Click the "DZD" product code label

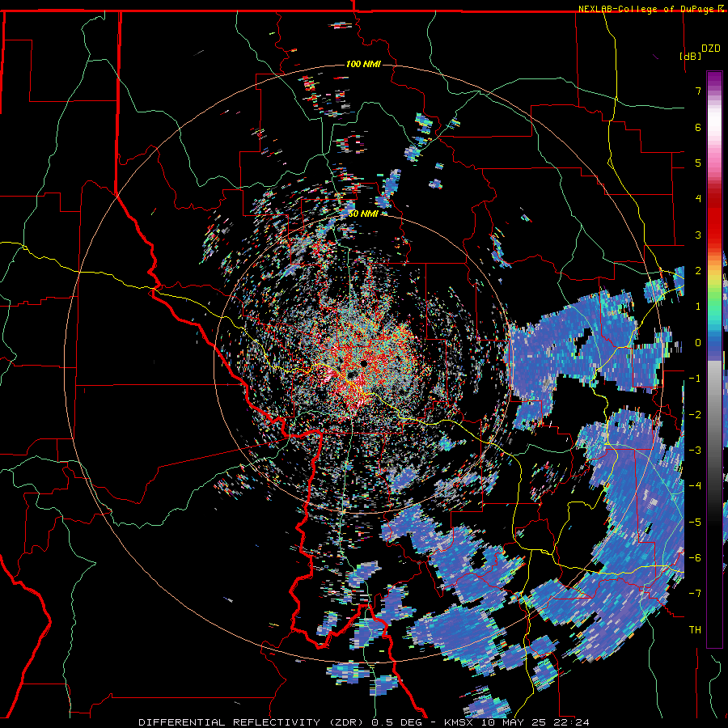711,49
